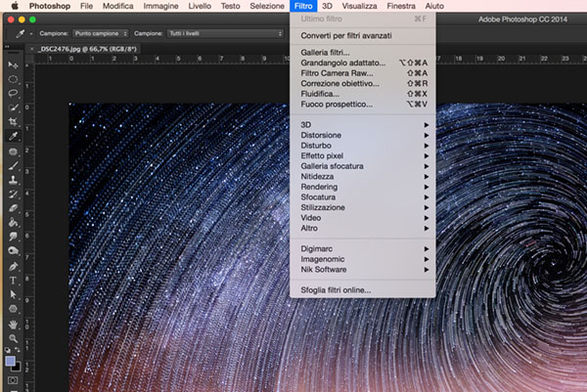Select the Clone Stamp tool
The height and width of the screenshot is (392, 587).
coord(13,180)
